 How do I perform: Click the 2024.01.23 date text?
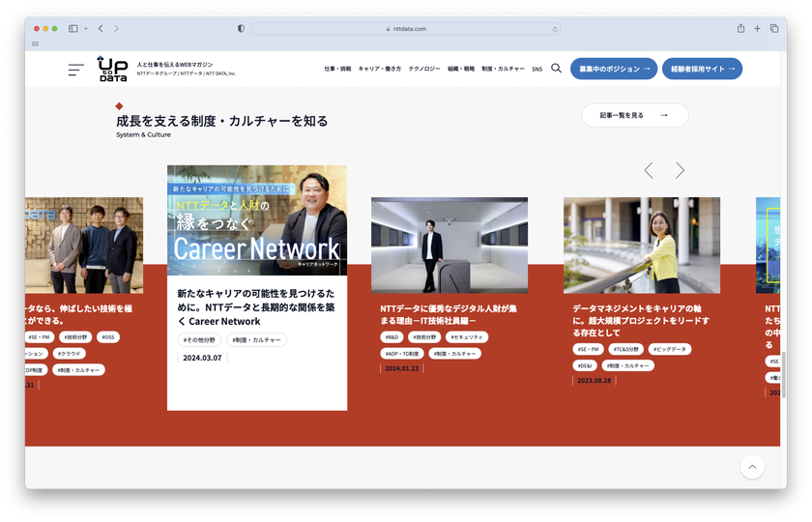401,368
